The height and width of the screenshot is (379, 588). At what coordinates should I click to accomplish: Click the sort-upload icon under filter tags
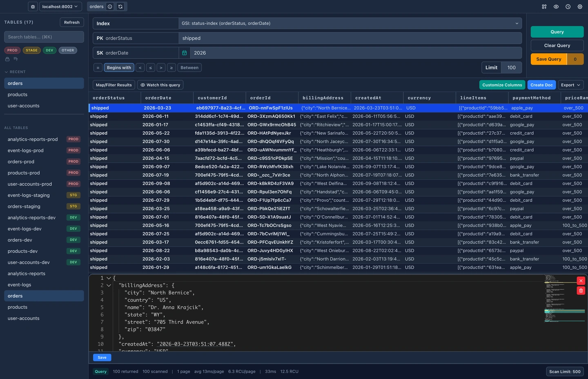pyautogui.click(x=16, y=59)
